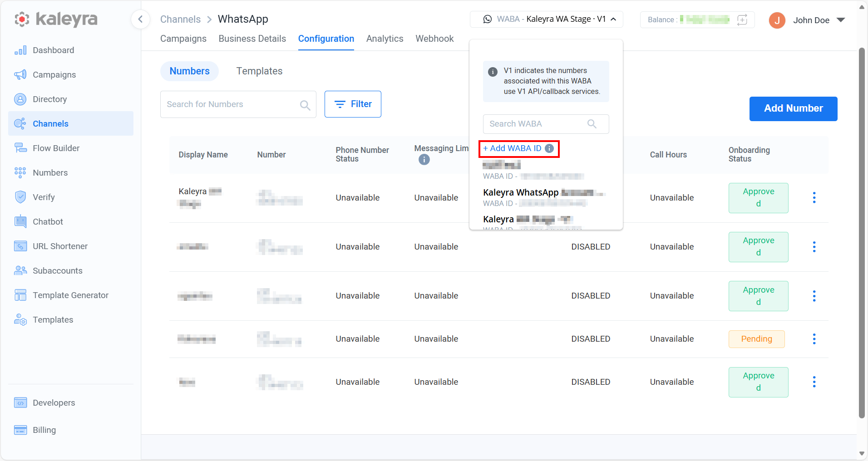
Task: Click the Add Number button
Action: tap(794, 109)
